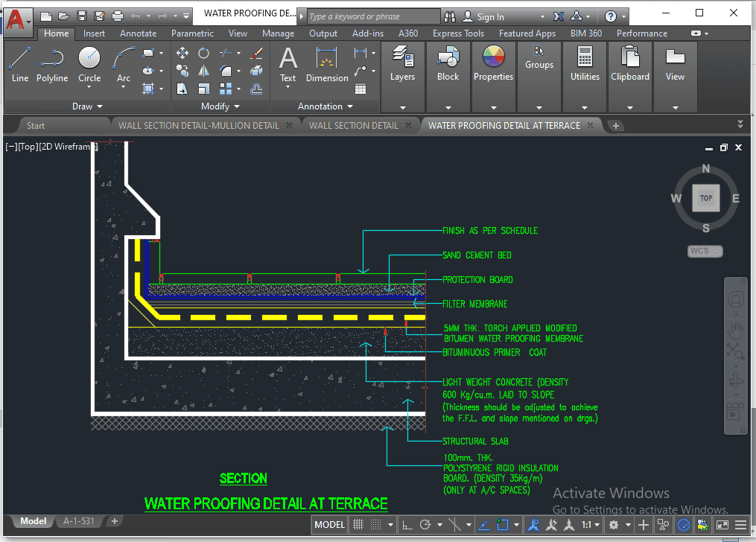Toggle object snap in status bar
Viewport: 756px width, 542px height.
click(504, 525)
